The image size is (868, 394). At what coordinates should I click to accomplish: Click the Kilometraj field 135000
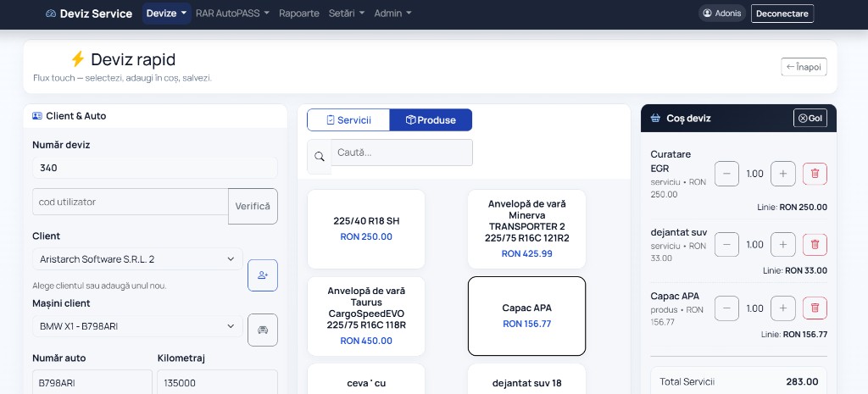pos(218,382)
